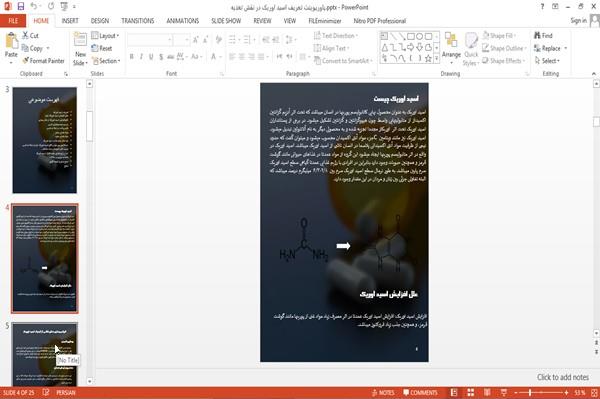Click Clear All Formatting icon
This screenshot has width=600, height=399.
pos(219,39)
